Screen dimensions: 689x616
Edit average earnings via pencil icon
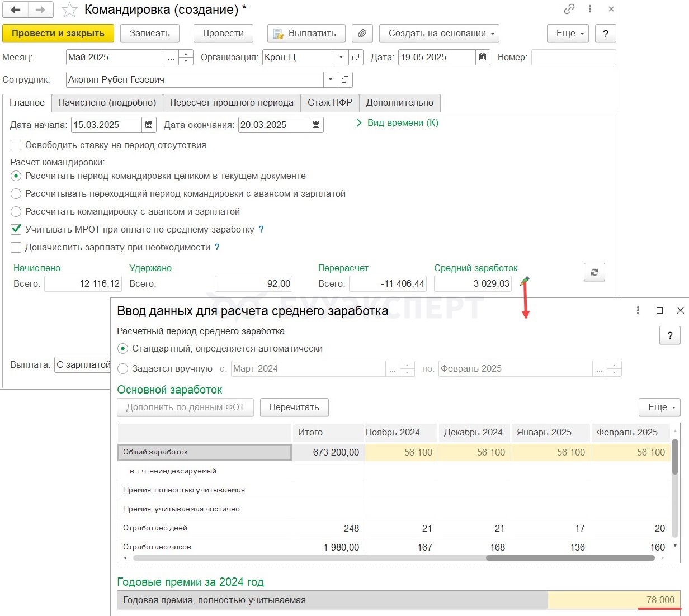click(x=525, y=281)
